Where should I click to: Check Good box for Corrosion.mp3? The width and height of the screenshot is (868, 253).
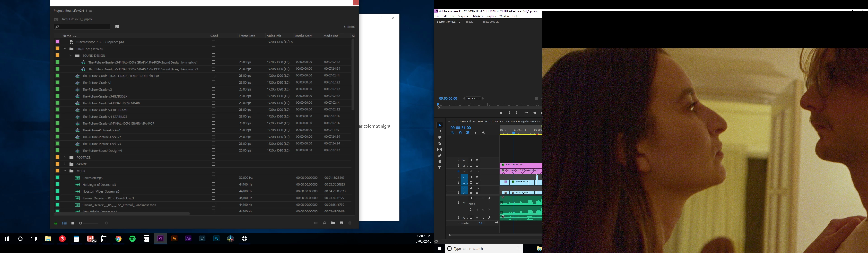[213, 177]
